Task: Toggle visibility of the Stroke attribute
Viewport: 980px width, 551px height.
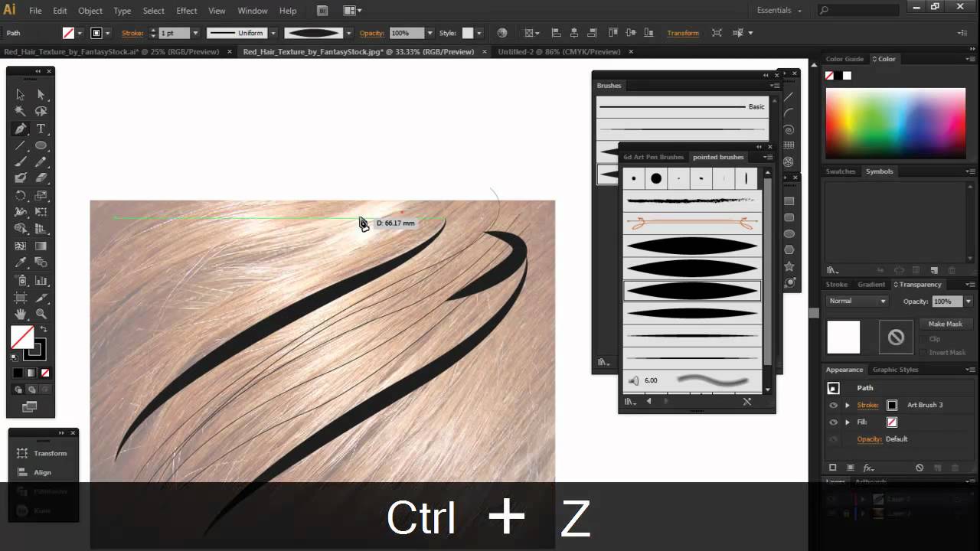Action: coord(833,405)
